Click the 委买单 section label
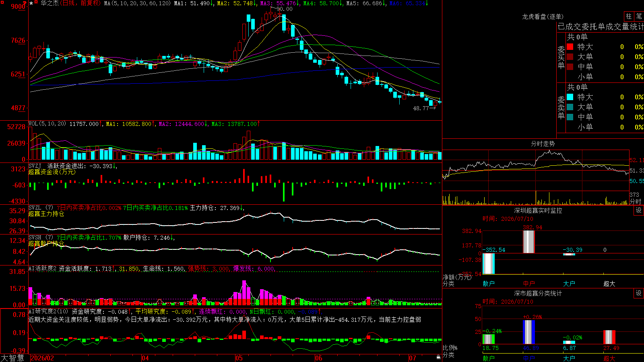 561,57
